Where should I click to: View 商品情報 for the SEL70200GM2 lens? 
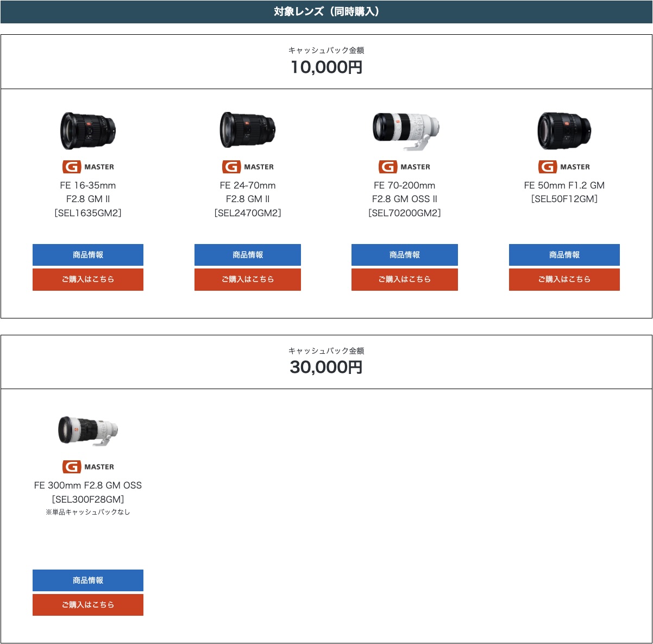pos(405,255)
